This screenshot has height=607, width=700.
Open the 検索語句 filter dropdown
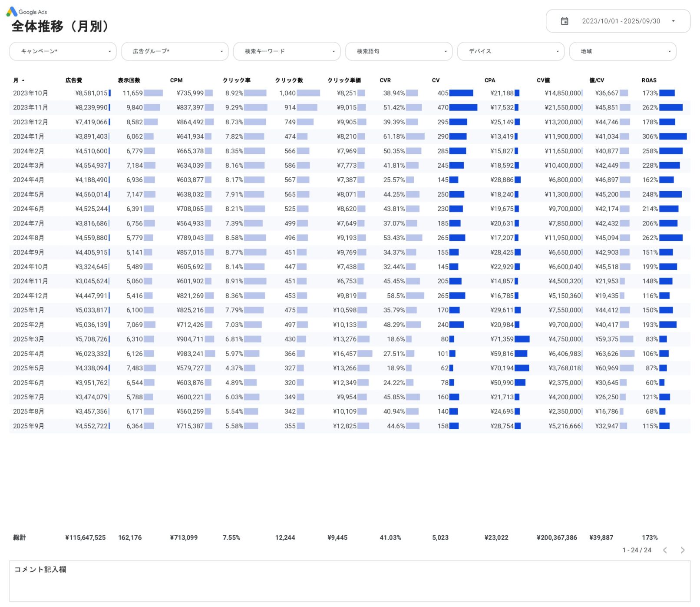click(399, 51)
